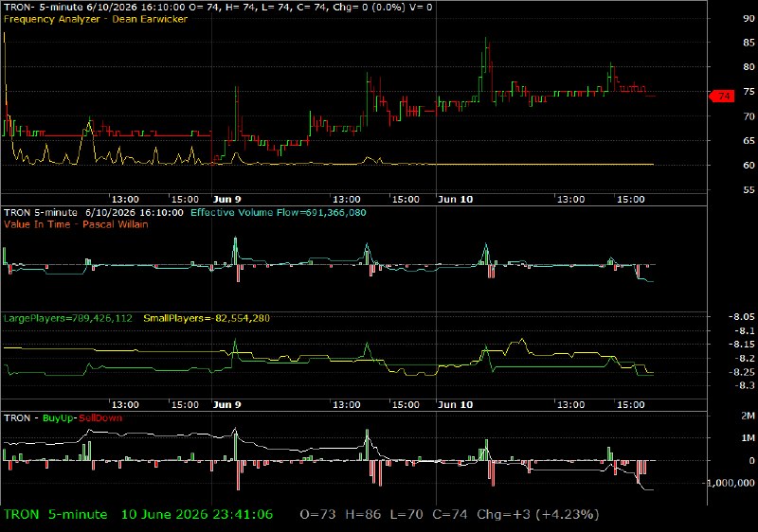Screen dimensions: 758x532
Task: Click the L=70 status bar value
Action: (x=406, y=514)
